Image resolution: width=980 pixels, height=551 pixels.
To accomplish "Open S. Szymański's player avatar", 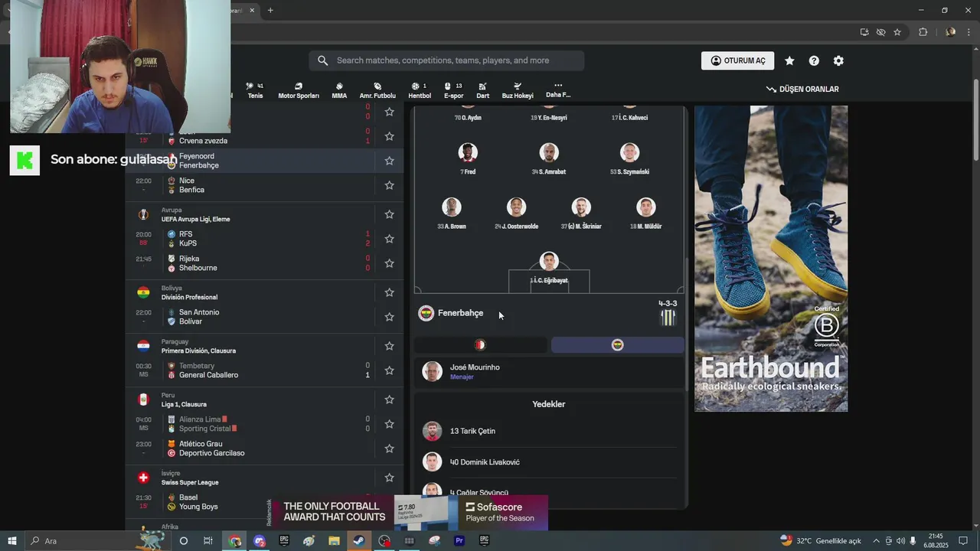I will [x=629, y=152].
